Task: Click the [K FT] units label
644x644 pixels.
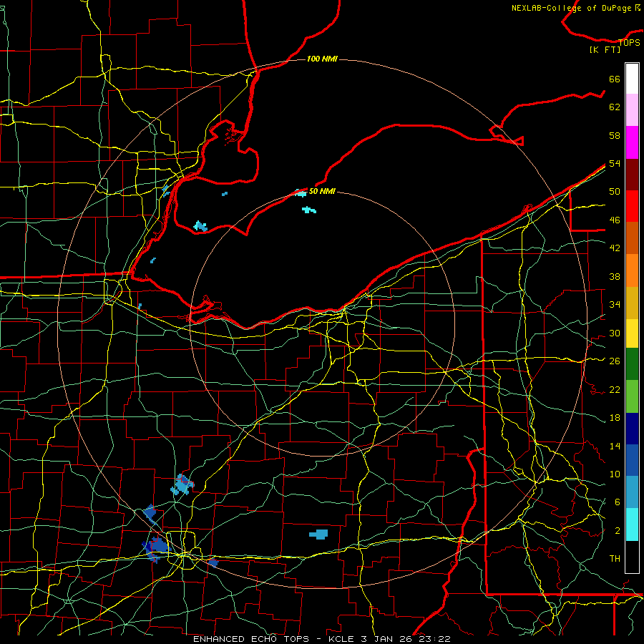Action: (605, 49)
